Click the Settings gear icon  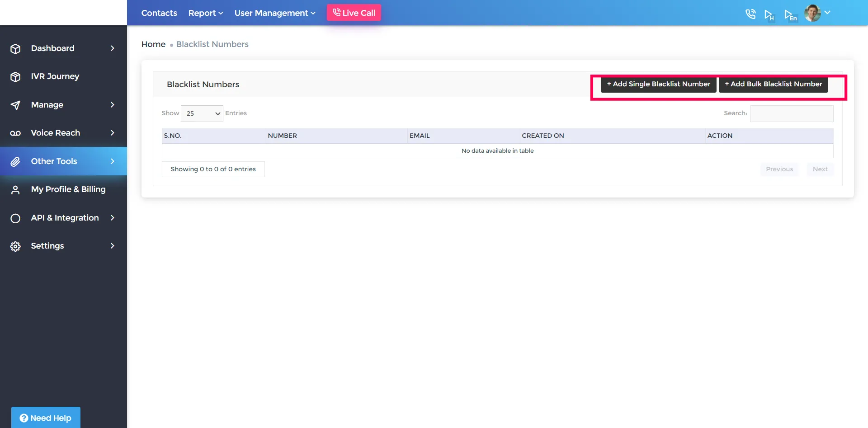(15, 246)
